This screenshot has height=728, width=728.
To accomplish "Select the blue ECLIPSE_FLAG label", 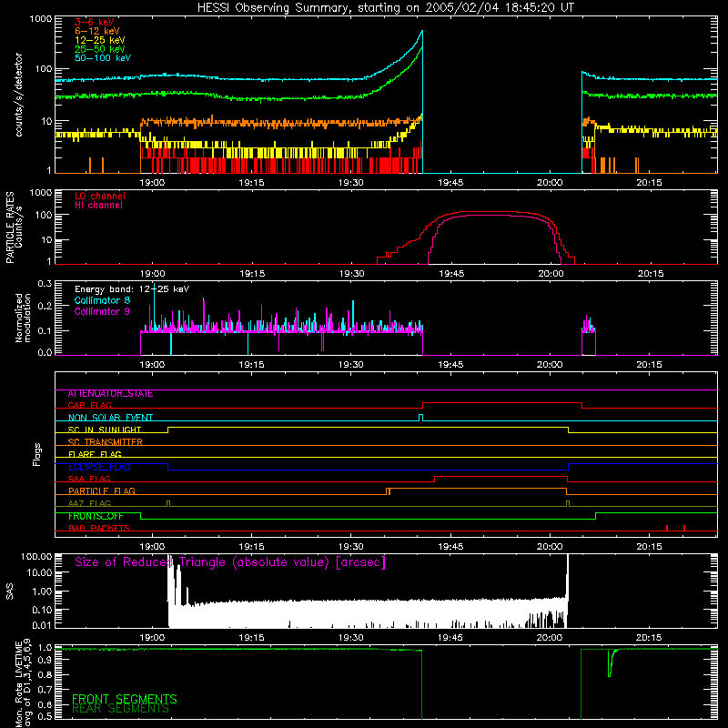I will coord(99,467).
